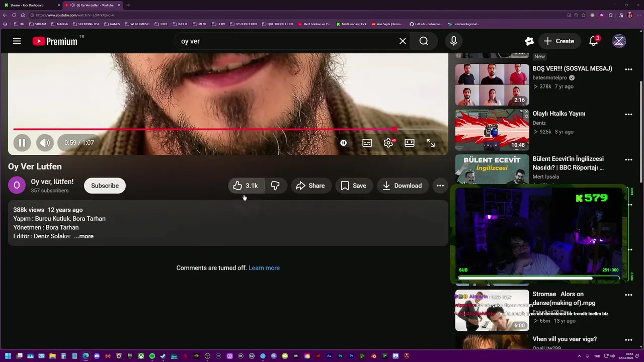This screenshot has width=644, height=362.
Task: Open the GitHub bookmark
Action: point(426,24)
